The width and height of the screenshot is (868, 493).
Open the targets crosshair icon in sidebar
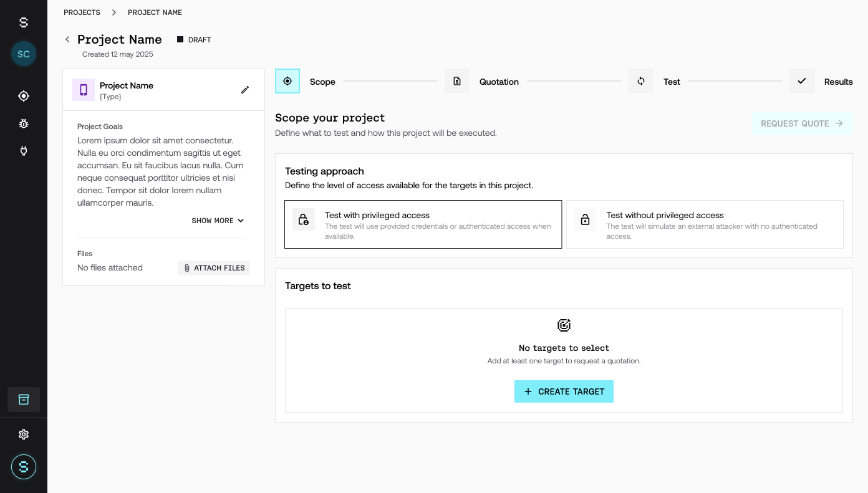click(24, 96)
